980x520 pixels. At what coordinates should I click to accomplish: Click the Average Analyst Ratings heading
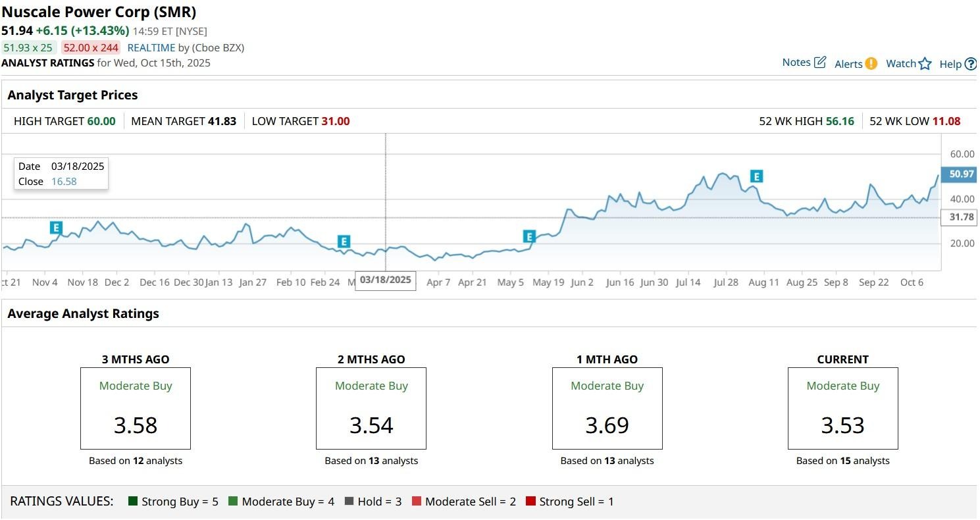click(x=83, y=313)
